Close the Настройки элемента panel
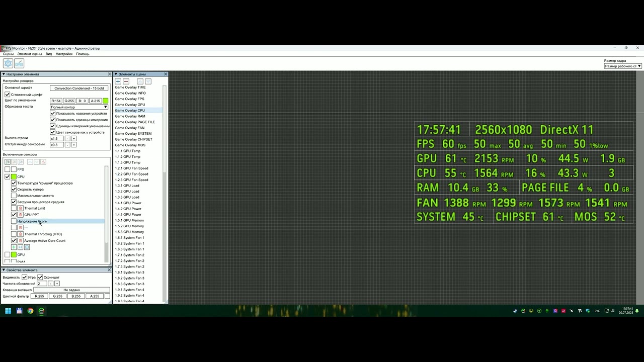The height and width of the screenshot is (362, 644). click(x=109, y=74)
